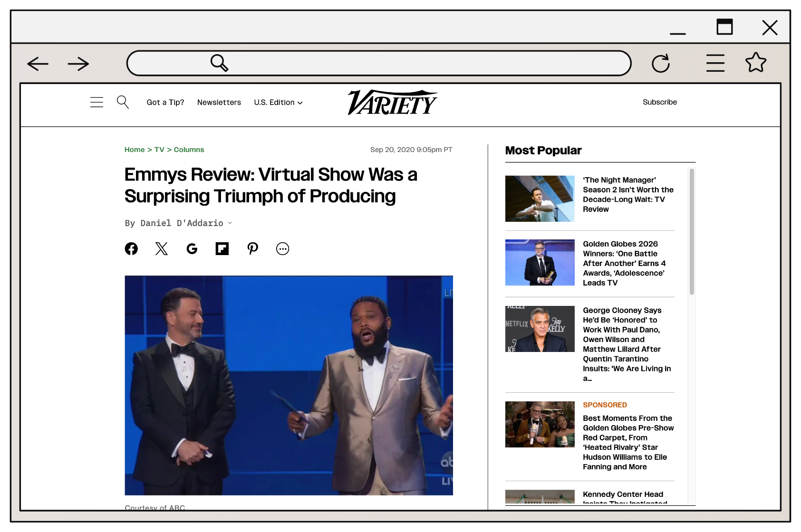Open the Variety site search icon
The width and height of the screenshot is (801, 532).
point(123,102)
